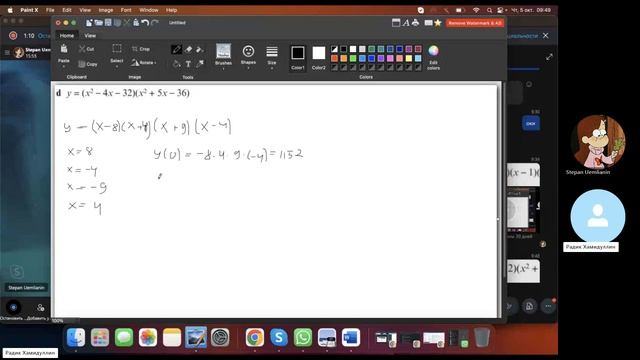Switch to the View ribbon tab

click(90, 36)
